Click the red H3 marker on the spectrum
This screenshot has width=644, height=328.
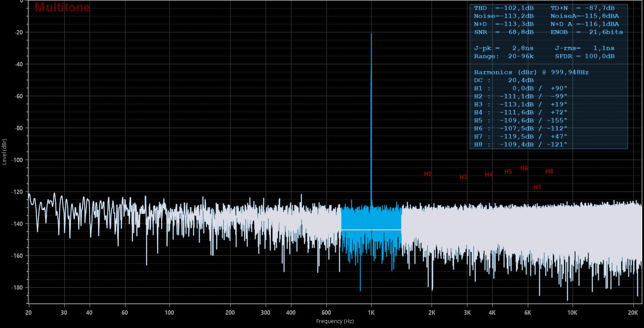tap(463, 177)
